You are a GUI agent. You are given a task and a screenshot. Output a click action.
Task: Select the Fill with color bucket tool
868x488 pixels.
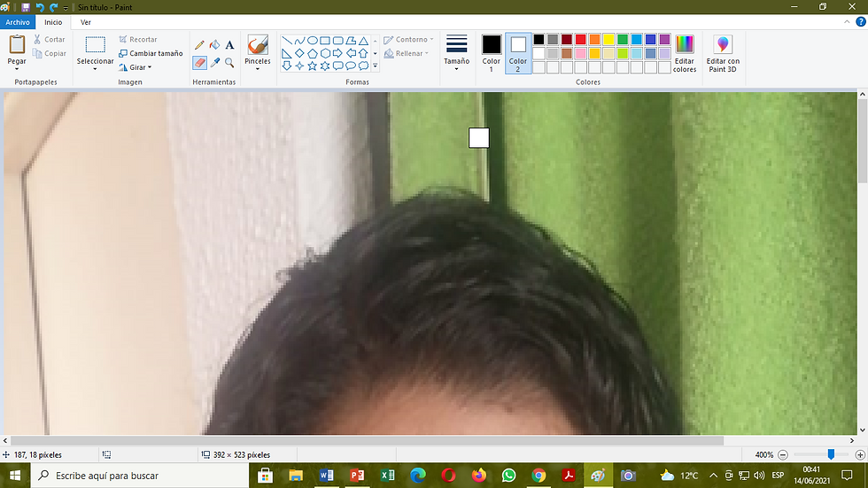(x=214, y=45)
